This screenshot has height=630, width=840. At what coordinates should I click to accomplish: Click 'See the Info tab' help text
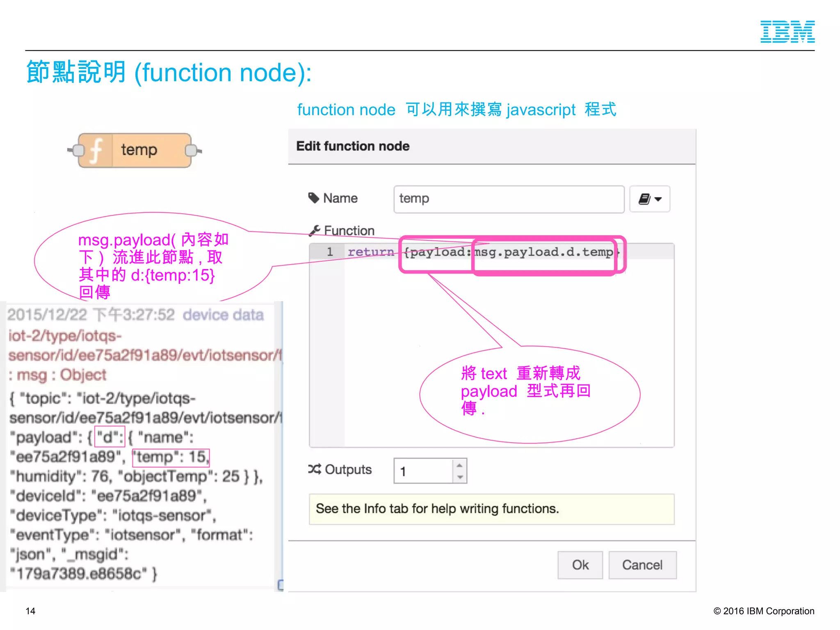pyautogui.click(x=437, y=509)
